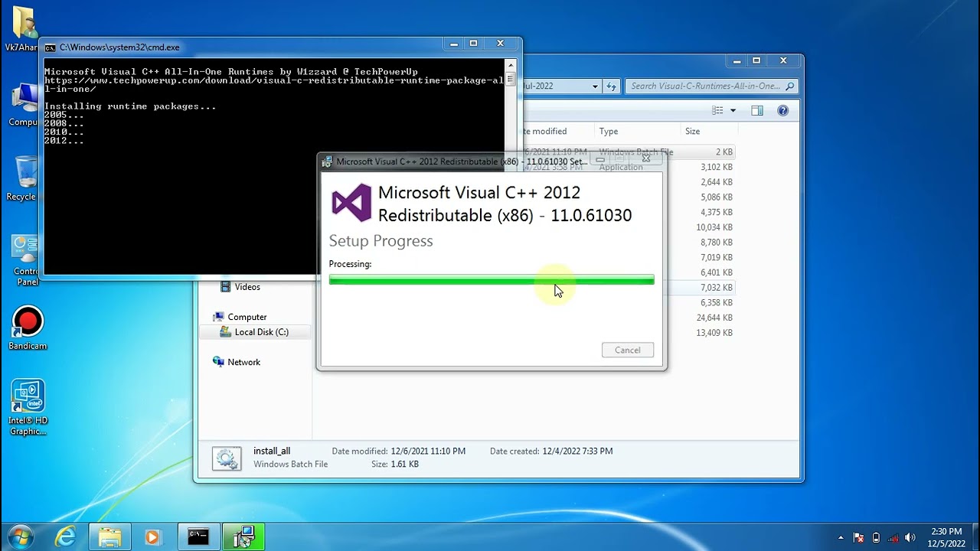
Task: Click the cmd.exe title bar icon
Action: [x=51, y=47]
